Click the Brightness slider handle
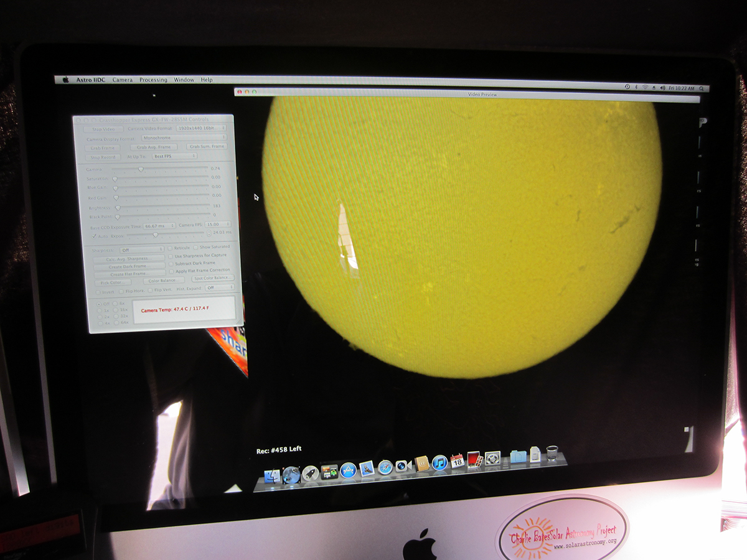747x560 pixels. click(x=116, y=208)
